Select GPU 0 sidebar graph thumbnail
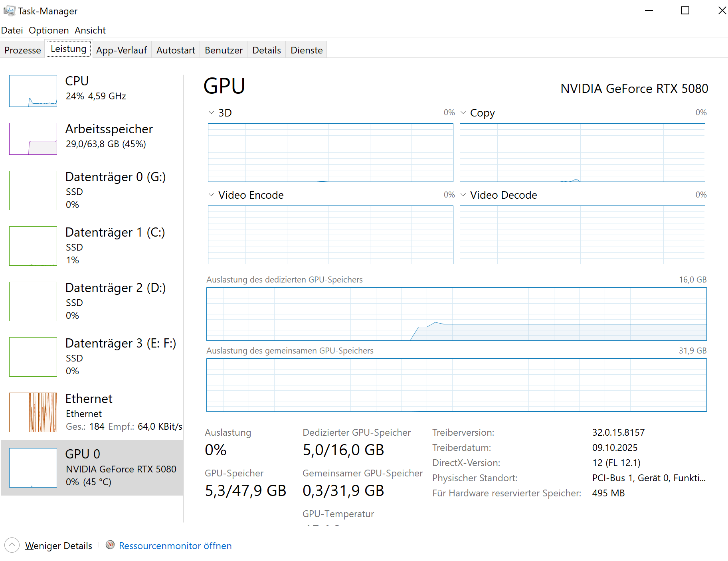The image size is (728, 561). point(33,468)
